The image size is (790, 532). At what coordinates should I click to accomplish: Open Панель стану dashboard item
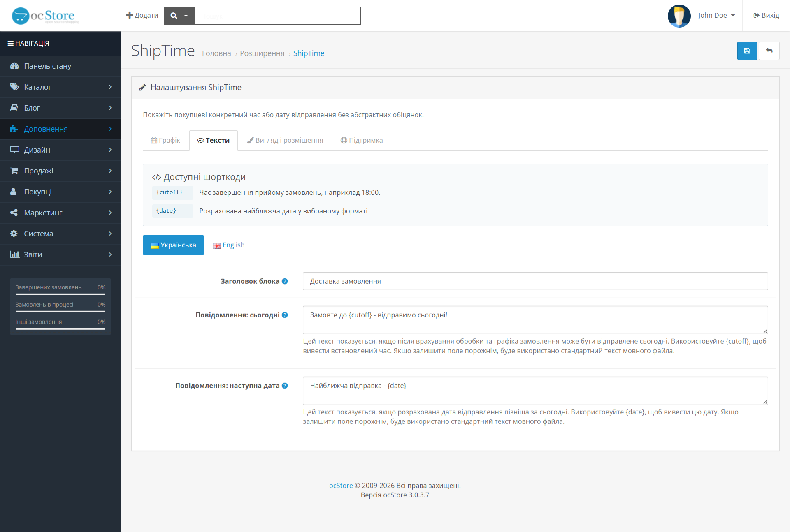(60, 66)
